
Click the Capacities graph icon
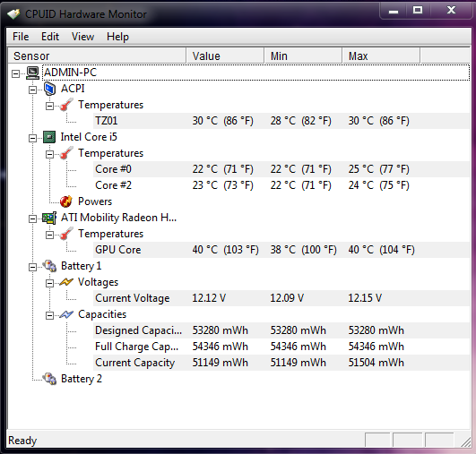[66, 314]
